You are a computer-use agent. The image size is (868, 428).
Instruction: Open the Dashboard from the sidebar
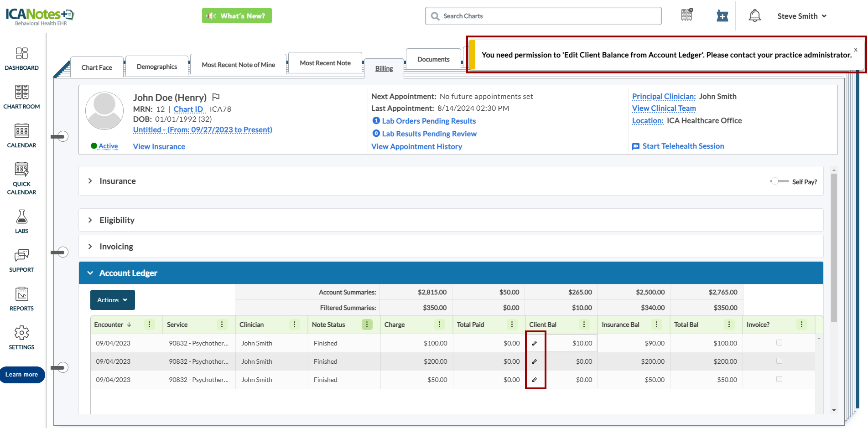tap(21, 59)
